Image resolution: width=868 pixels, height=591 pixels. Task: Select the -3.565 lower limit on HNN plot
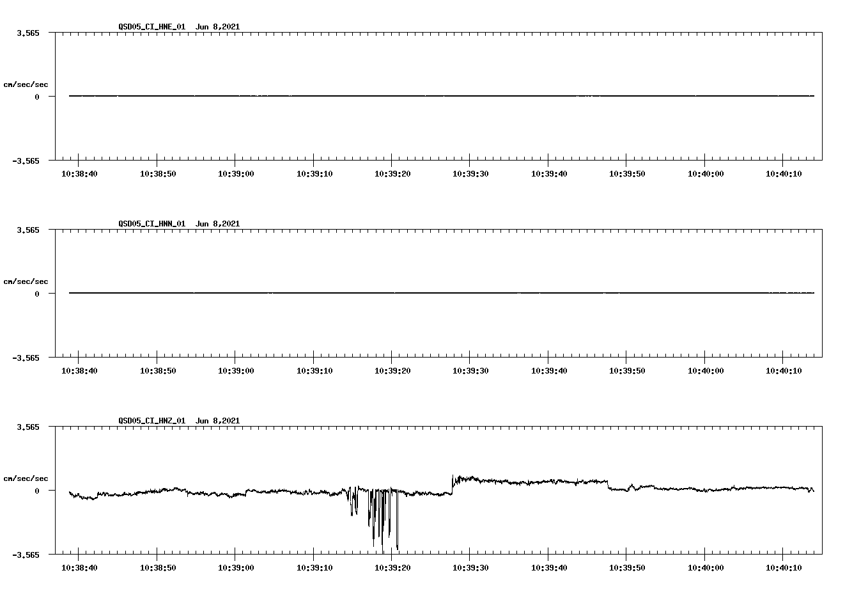pos(26,358)
